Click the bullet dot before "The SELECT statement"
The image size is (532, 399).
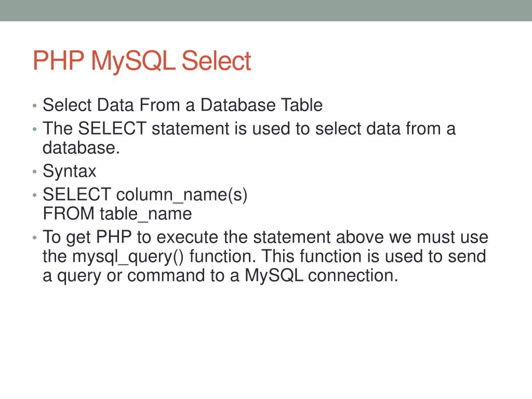[x=34, y=130]
